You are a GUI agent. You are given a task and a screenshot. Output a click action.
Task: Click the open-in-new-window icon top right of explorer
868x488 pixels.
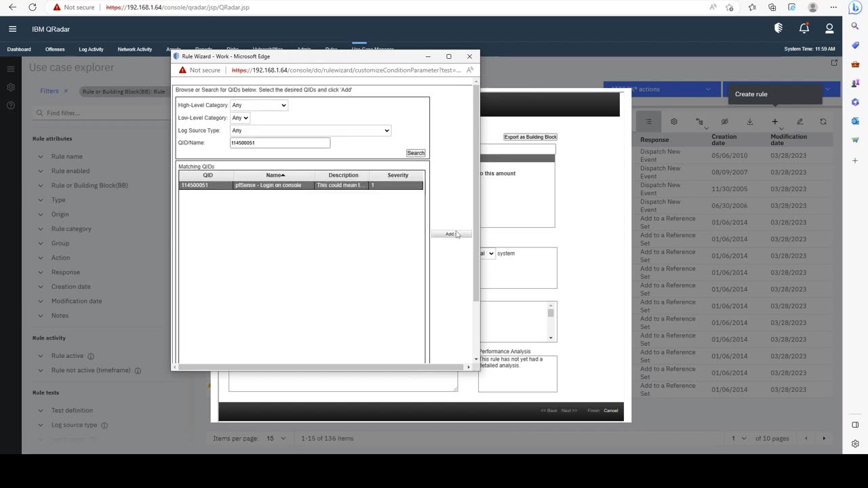(834, 63)
